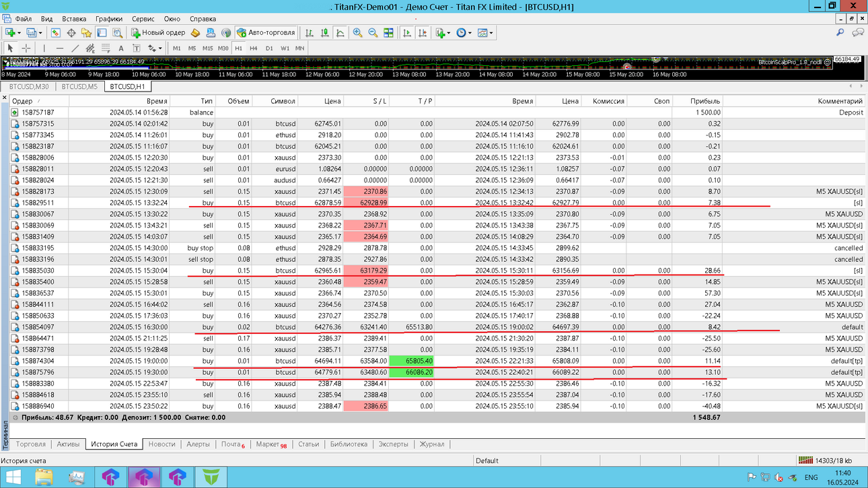Switch timeframe to M5
The width and height of the screenshot is (868, 488).
click(x=192, y=48)
